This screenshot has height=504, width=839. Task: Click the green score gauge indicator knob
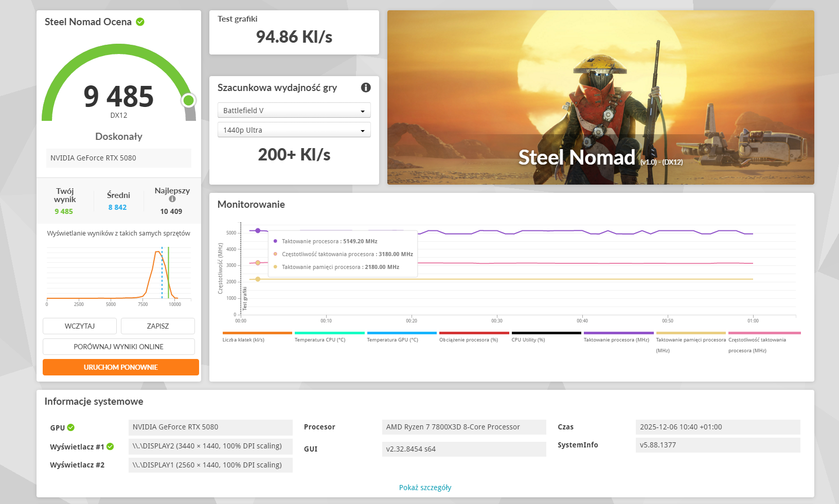click(189, 100)
